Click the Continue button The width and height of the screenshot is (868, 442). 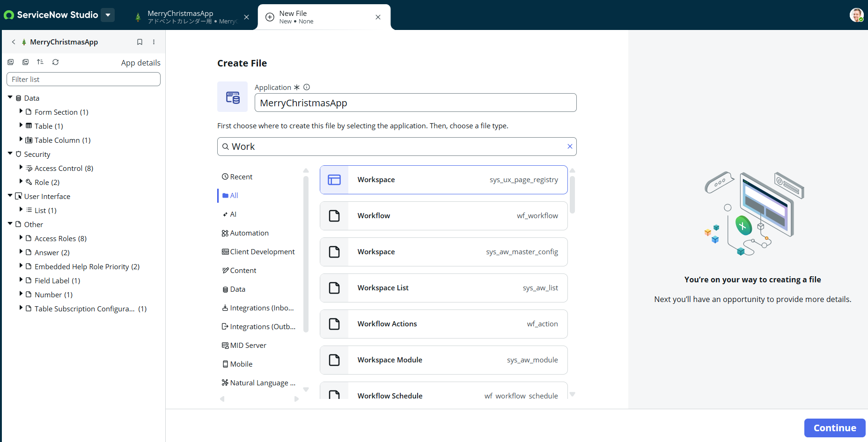click(x=835, y=428)
